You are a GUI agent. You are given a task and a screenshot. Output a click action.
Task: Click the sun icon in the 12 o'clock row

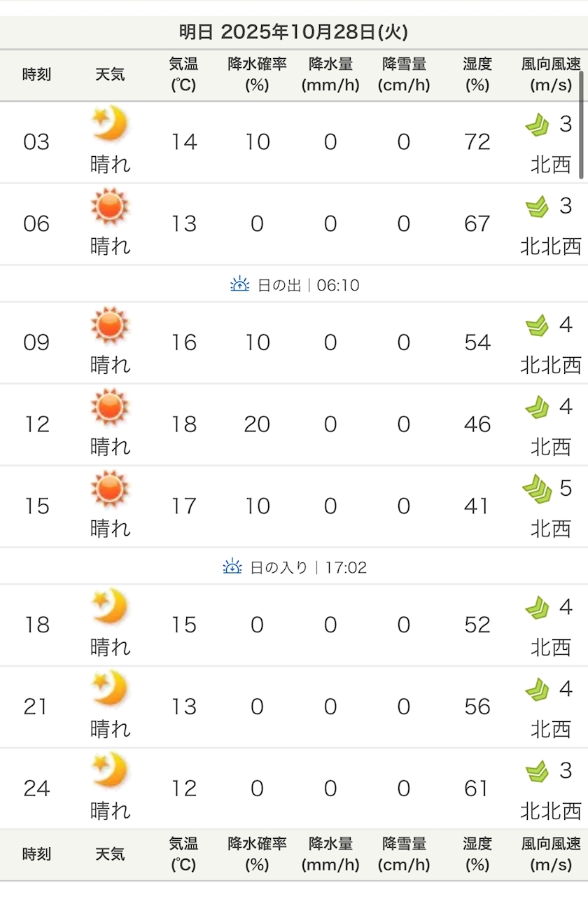coord(110,407)
